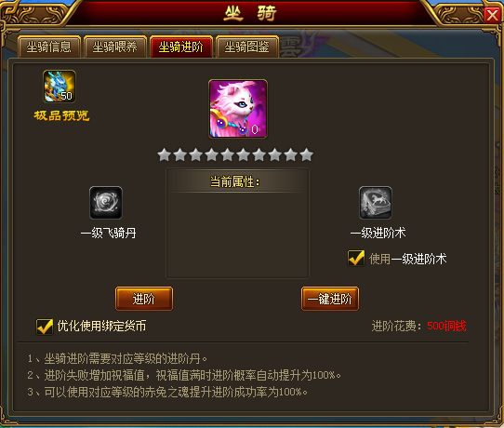The image size is (504, 428).
Task: Click the fifth gray star
Action: coord(228,154)
